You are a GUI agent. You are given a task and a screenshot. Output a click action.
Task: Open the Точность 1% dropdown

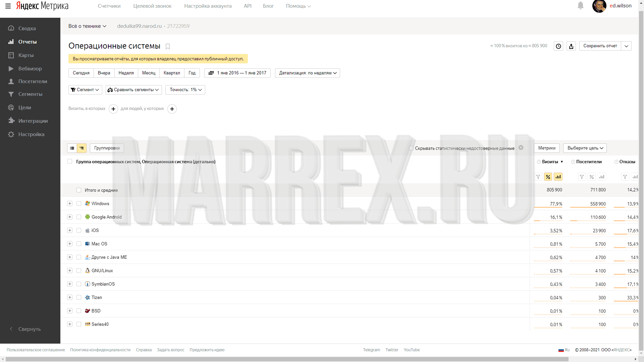(185, 90)
